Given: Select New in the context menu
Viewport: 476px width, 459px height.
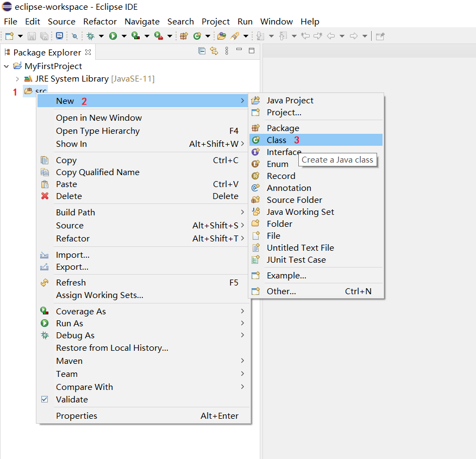Looking at the screenshot, I should [143, 101].
